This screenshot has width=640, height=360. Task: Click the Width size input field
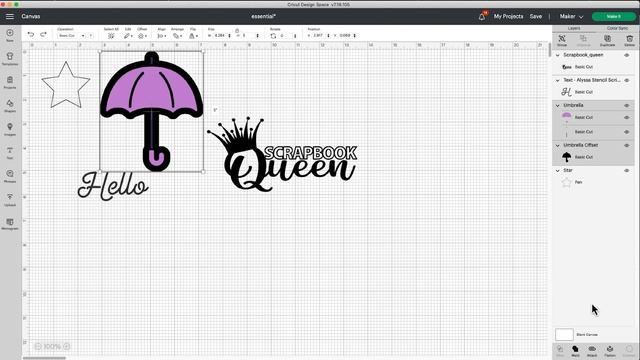tap(220, 36)
